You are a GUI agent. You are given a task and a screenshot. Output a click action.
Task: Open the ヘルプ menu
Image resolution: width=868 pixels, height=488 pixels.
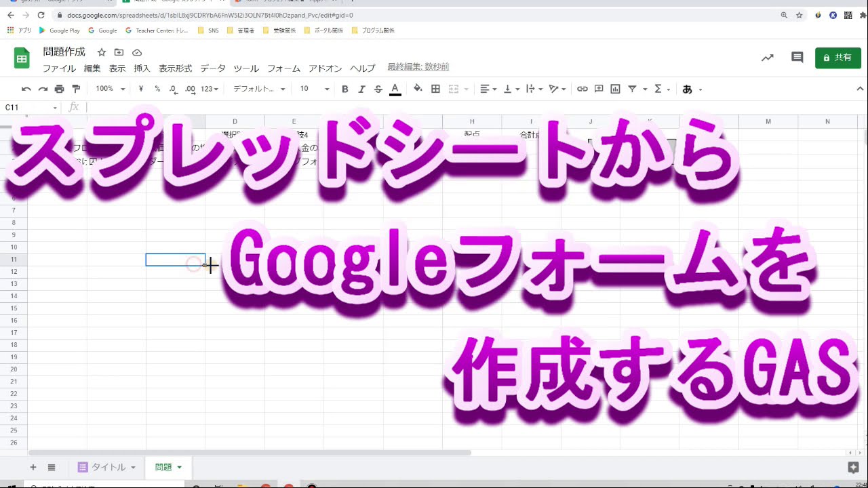[x=363, y=68]
